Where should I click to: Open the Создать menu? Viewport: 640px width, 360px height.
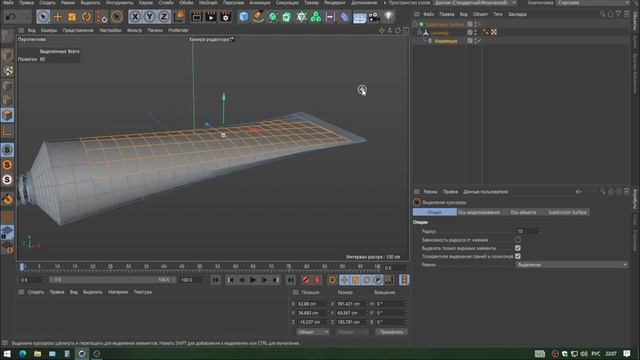pos(47,2)
